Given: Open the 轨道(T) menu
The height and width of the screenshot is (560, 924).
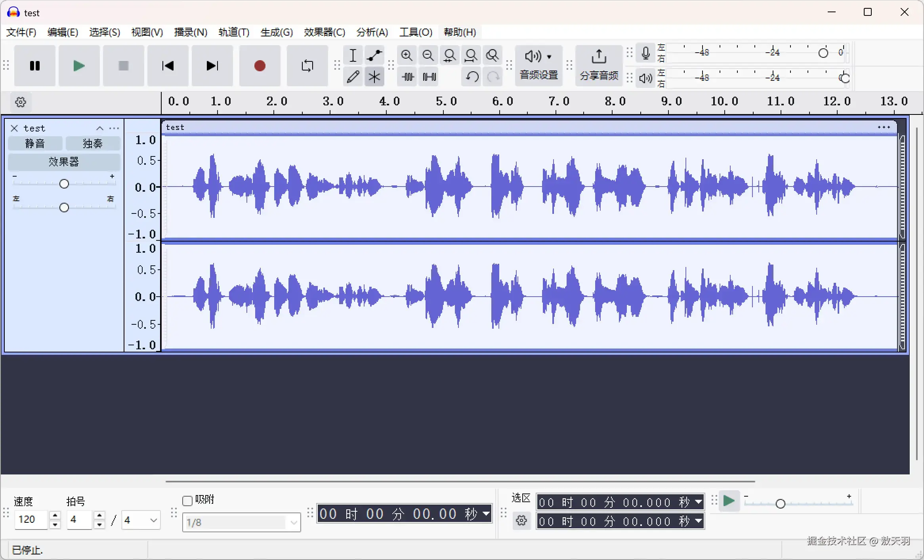Looking at the screenshot, I should point(233,32).
